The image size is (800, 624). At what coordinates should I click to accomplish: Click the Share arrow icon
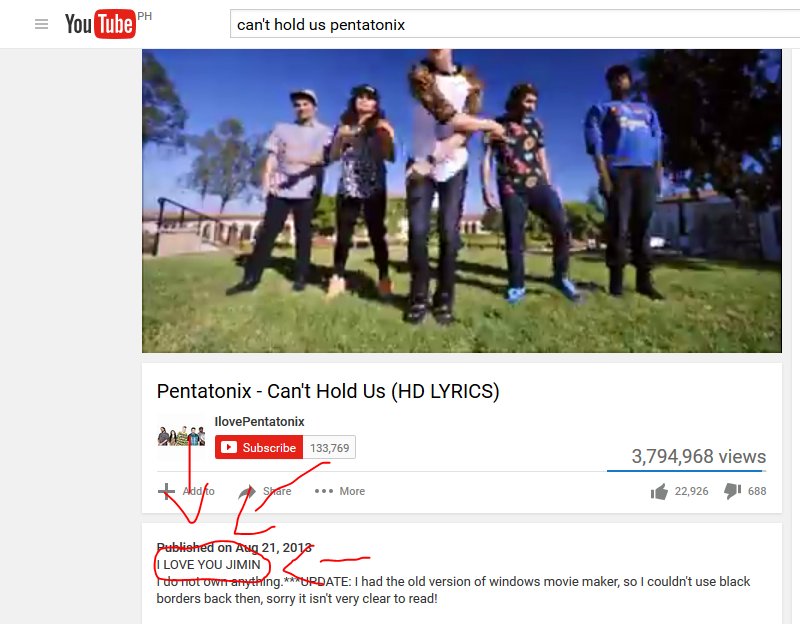(247, 491)
